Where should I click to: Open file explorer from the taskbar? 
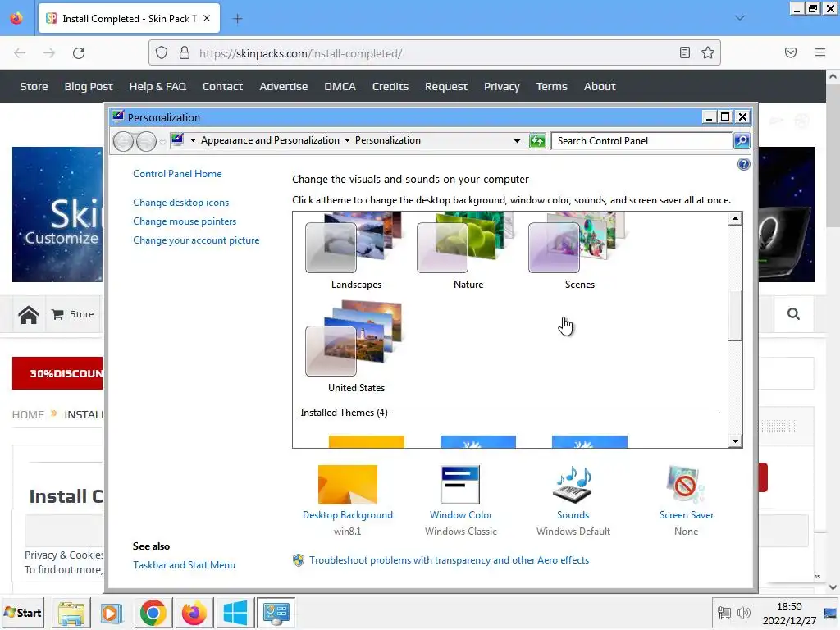point(71,613)
